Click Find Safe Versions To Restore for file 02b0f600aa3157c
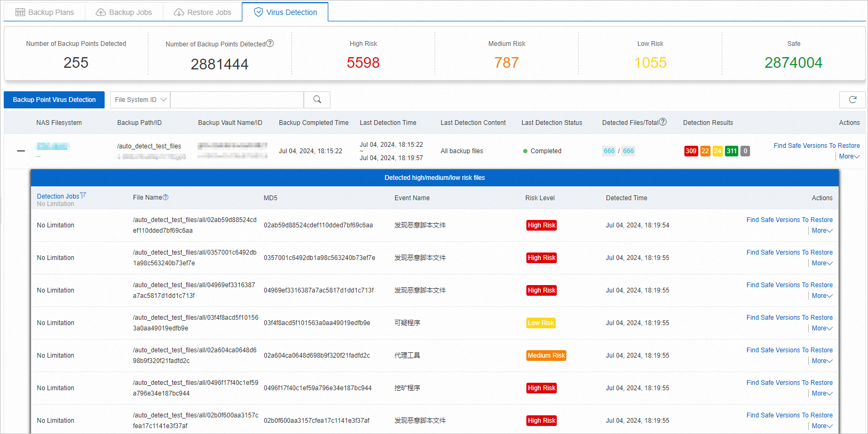 pos(790,415)
